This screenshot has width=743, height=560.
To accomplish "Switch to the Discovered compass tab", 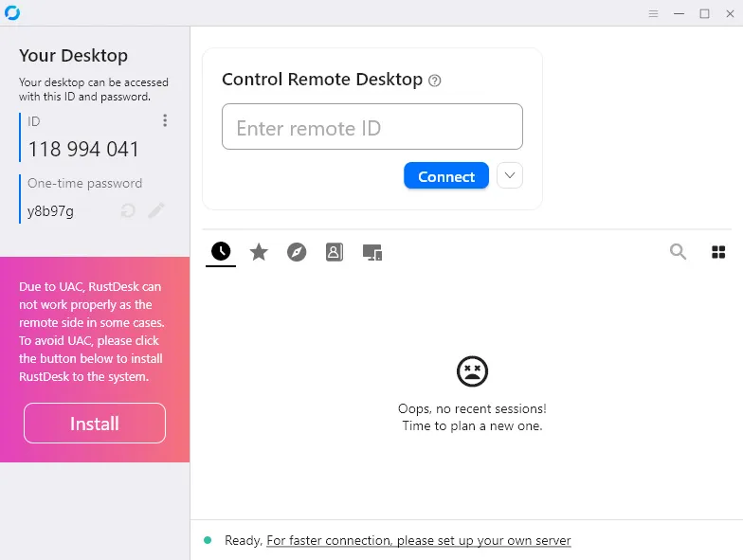I will click(x=297, y=252).
